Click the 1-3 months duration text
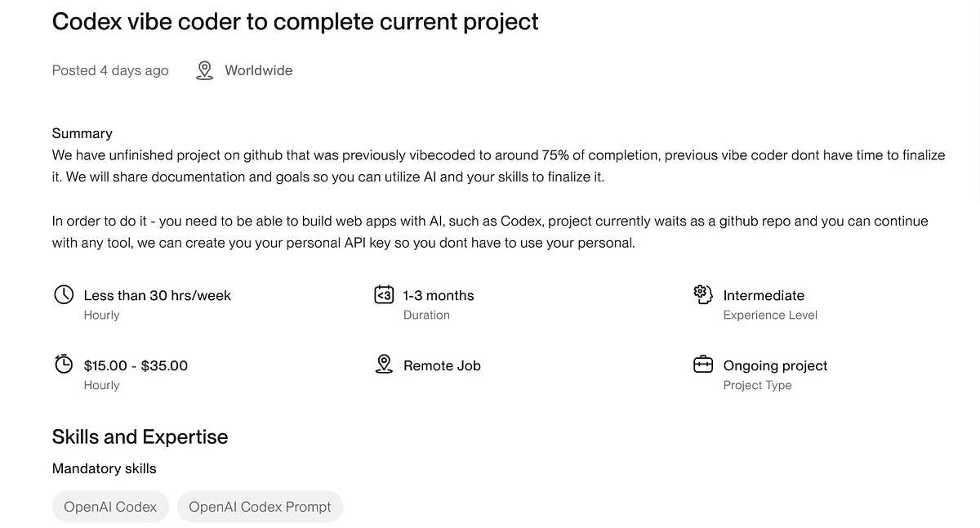 pos(439,295)
